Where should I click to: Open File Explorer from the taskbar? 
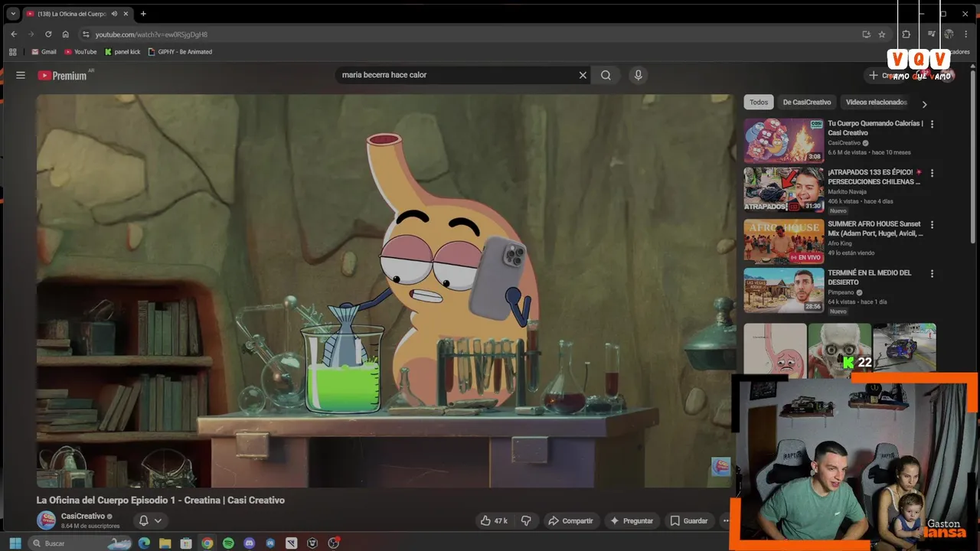(165, 543)
